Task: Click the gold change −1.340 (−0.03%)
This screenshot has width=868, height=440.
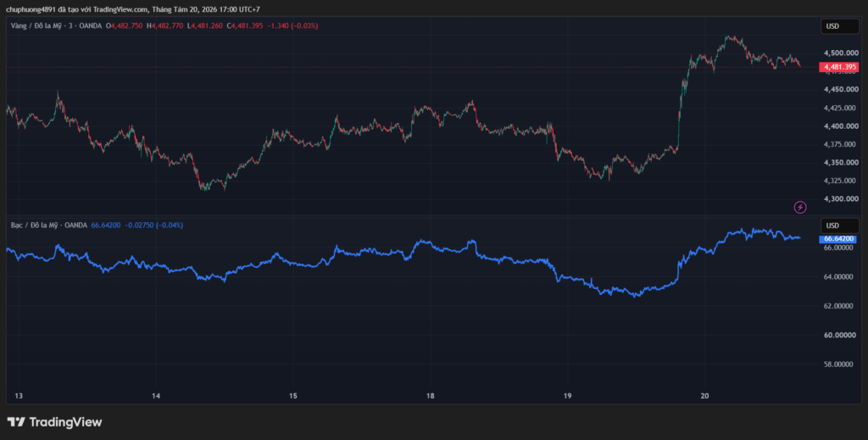Action: (x=292, y=26)
